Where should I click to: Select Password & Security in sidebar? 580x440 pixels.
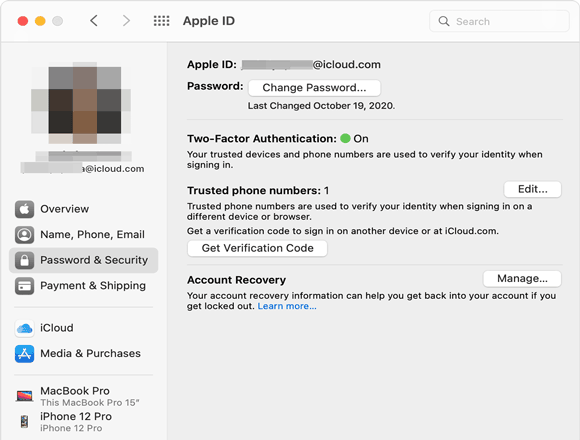83,260
